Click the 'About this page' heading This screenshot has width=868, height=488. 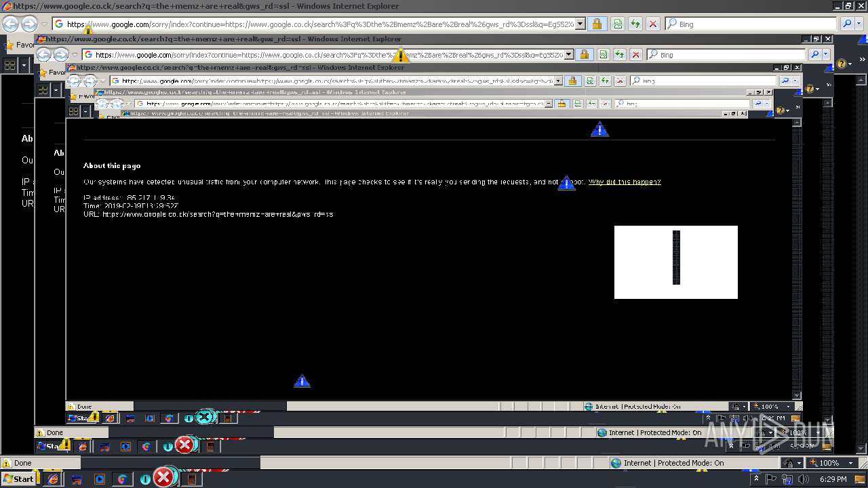pyautogui.click(x=112, y=165)
